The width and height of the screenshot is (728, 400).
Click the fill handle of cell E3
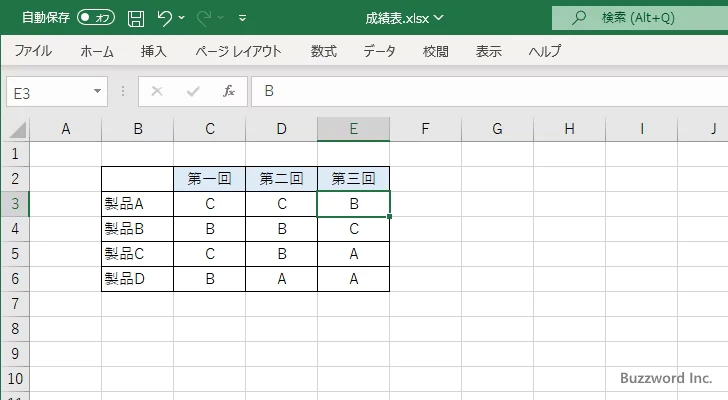pyautogui.click(x=389, y=217)
